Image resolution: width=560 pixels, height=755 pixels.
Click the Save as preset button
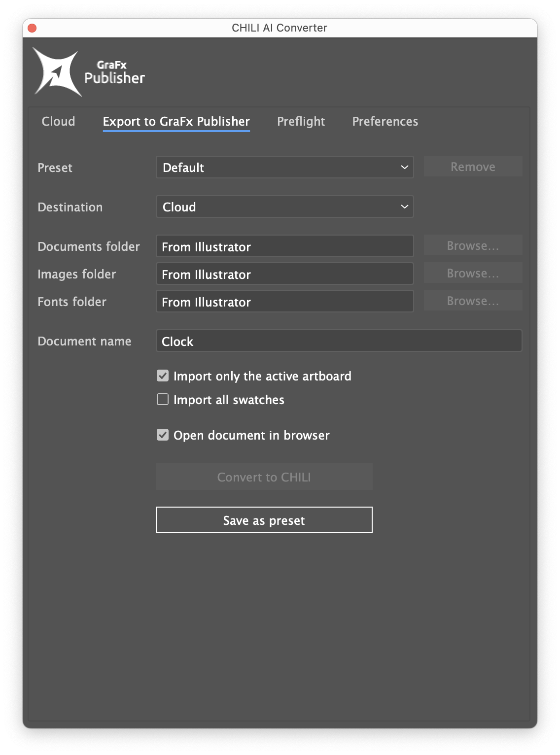point(264,520)
